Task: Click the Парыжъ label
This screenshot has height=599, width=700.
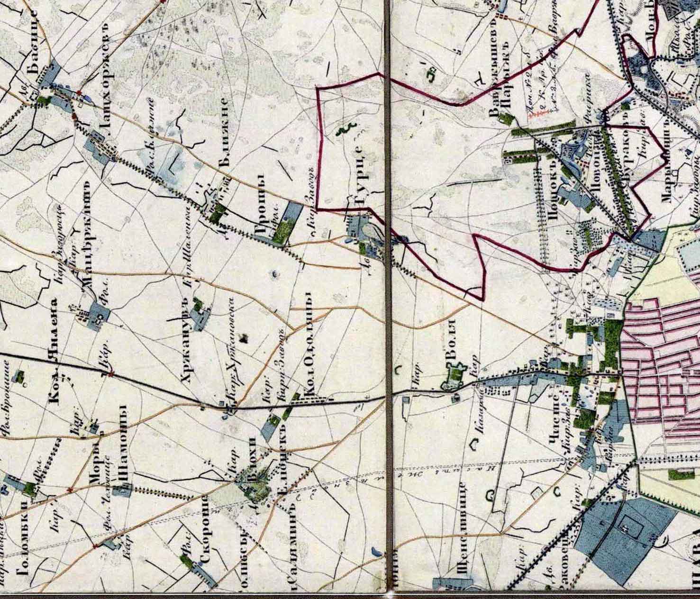Action: [x=507, y=76]
